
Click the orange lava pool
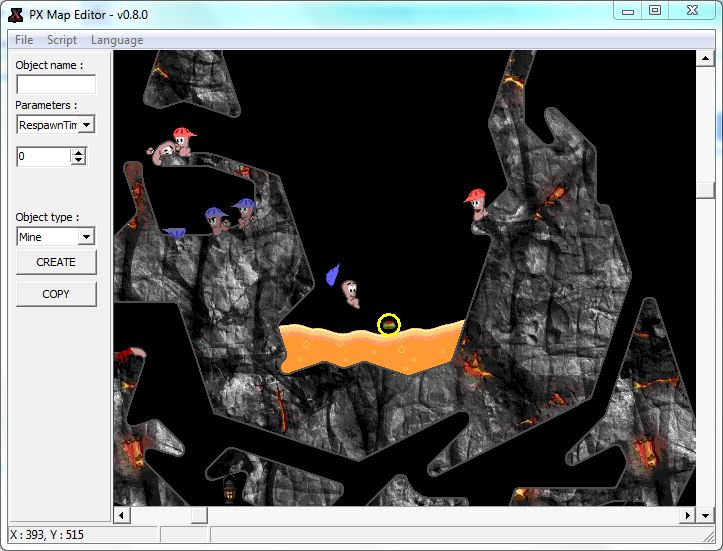tap(370, 349)
